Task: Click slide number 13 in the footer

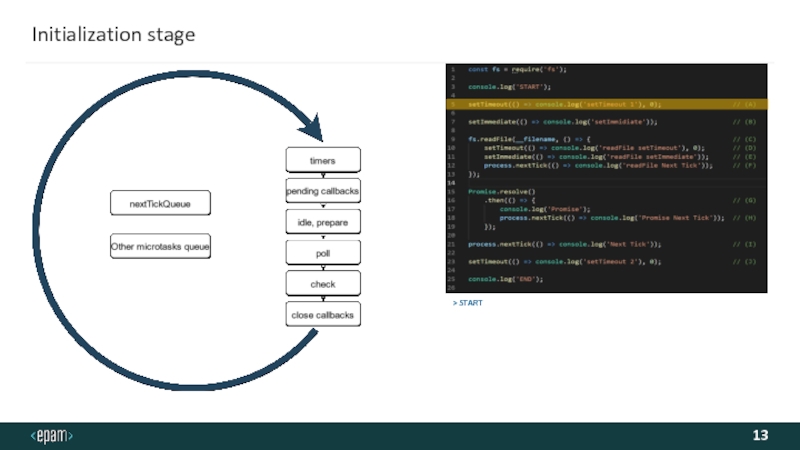Action: tap(761, 436)
